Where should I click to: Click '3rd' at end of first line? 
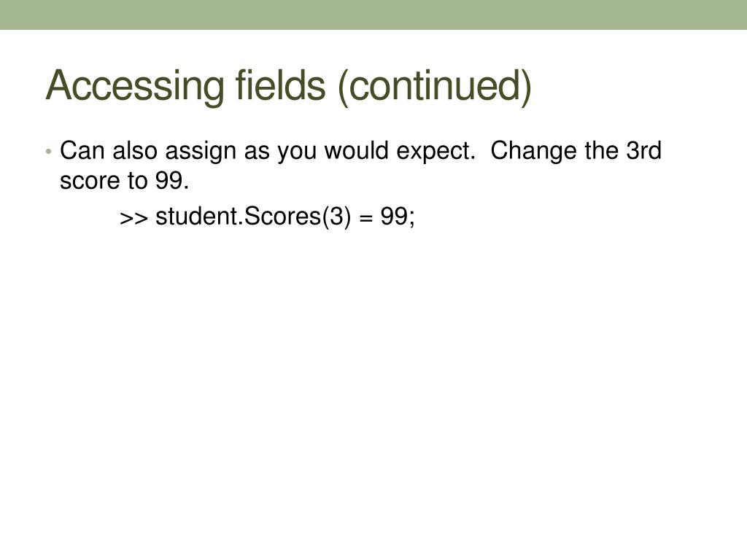(643, 150)
